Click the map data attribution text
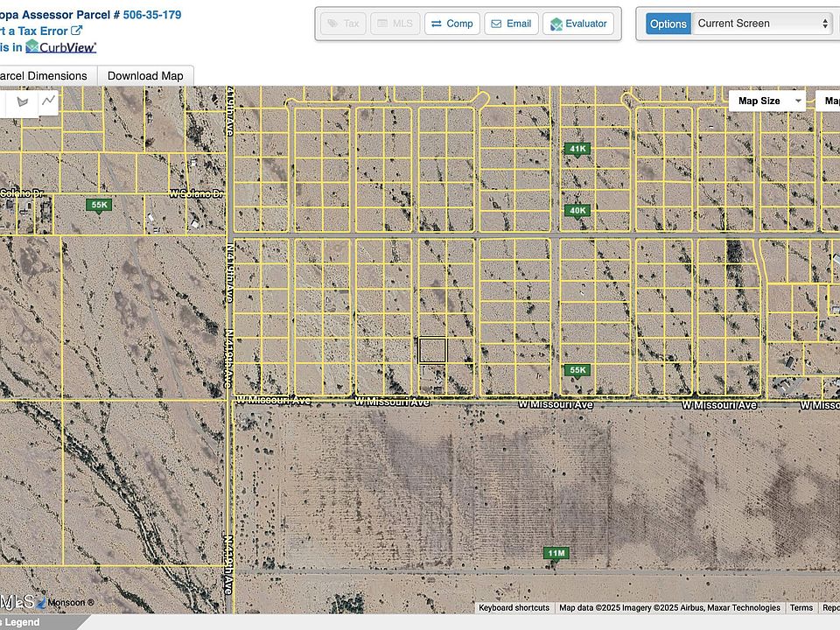The width and height of the screenshot is (840, 630). pos(669,607)
